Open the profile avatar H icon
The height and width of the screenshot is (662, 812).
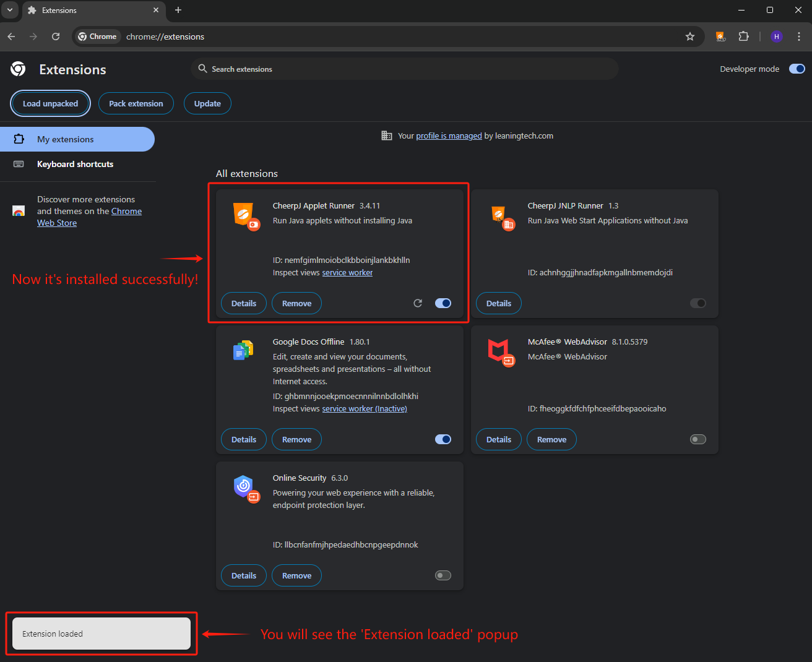777,37
